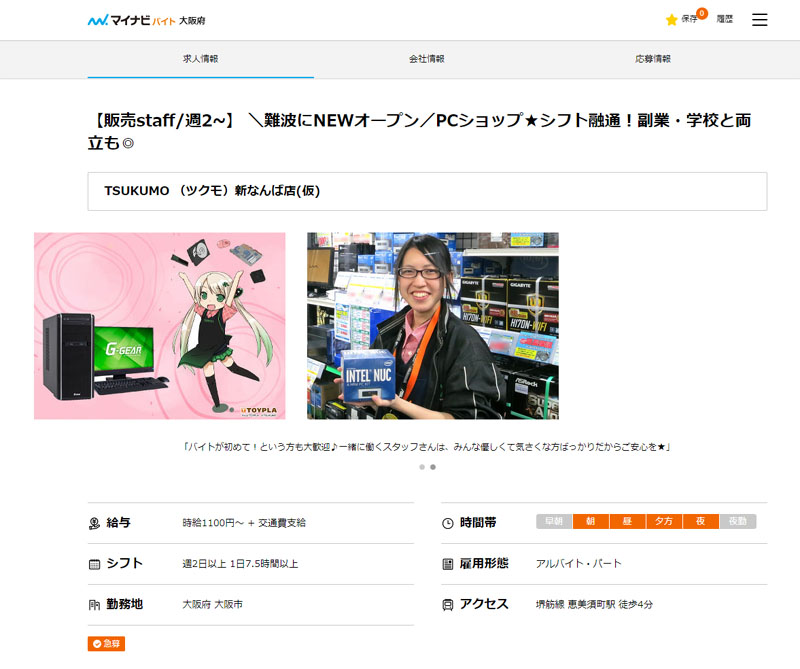Image resolution: width=800 pixels, height=669 pixels.
Task: Click the シフト calendar icon
Action: click(94, 564)
